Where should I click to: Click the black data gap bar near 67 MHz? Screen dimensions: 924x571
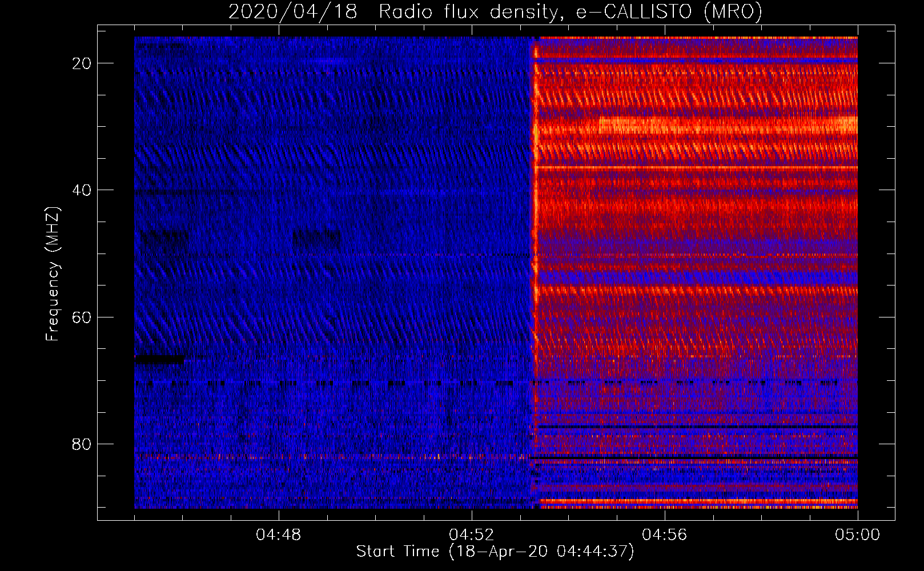coord(159,360)
